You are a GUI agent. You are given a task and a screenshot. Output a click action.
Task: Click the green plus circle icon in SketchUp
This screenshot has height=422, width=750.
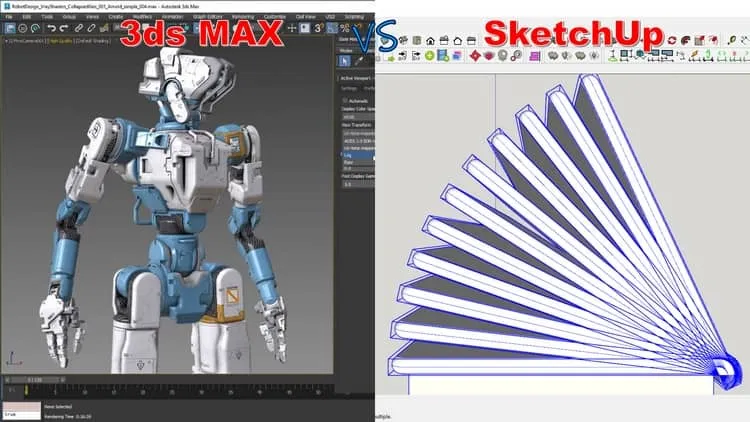click(x=430, y=56)
